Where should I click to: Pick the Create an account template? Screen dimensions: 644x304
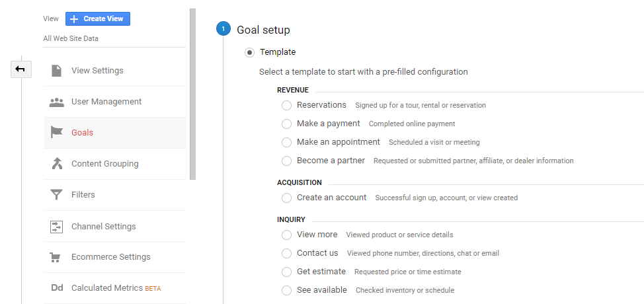point(286,198)
